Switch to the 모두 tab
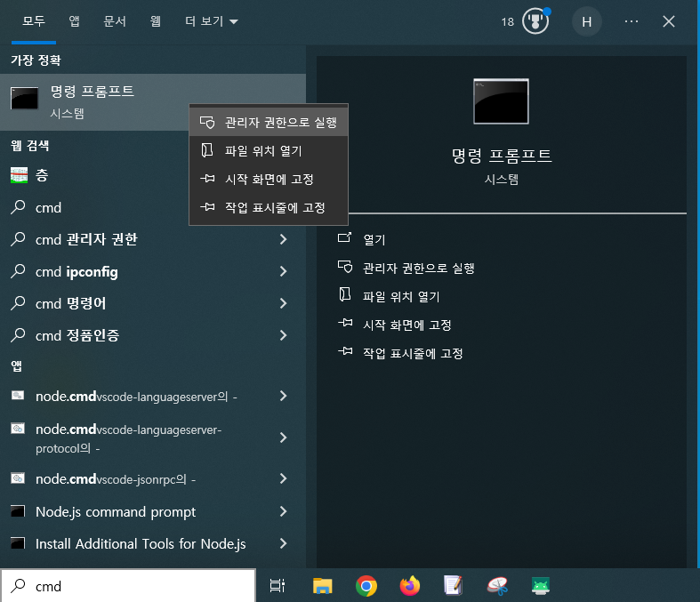 tap(34, 21)
